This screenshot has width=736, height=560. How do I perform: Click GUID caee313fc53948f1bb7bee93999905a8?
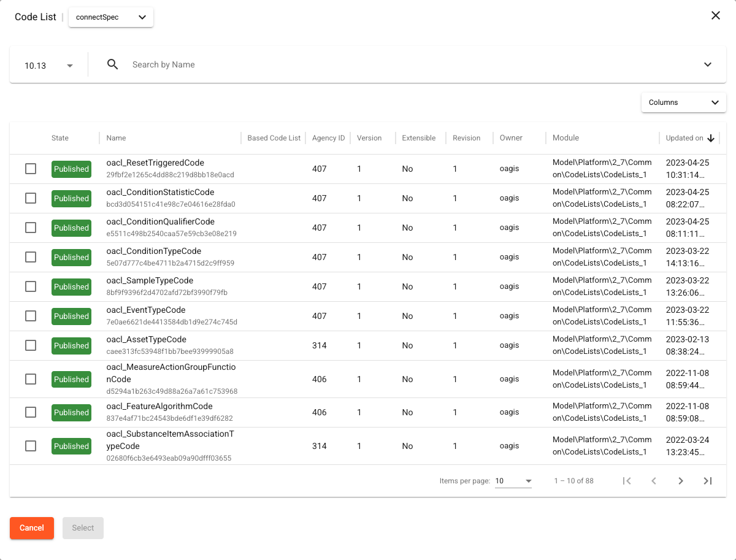tap(170, 351)
